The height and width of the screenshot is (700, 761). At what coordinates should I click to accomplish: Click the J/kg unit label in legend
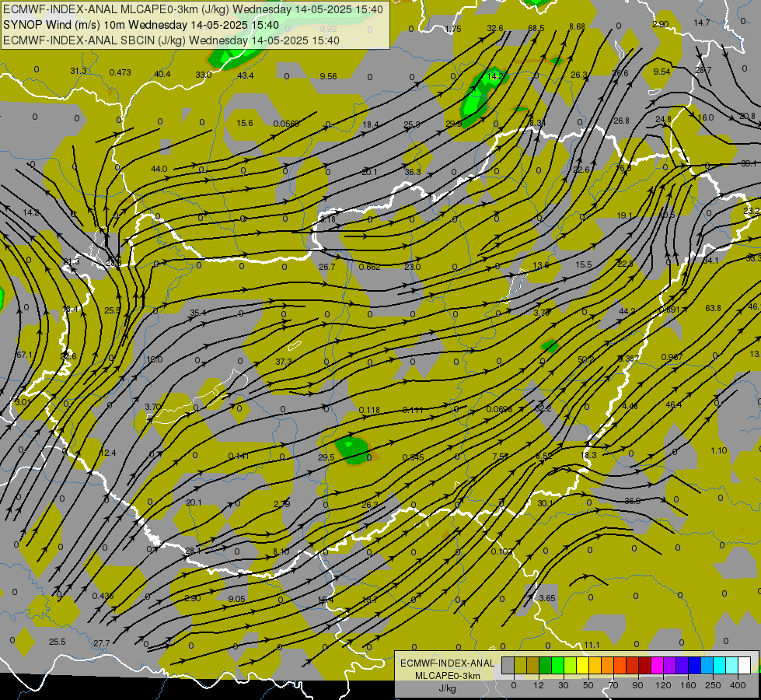(x=447, y=688)
